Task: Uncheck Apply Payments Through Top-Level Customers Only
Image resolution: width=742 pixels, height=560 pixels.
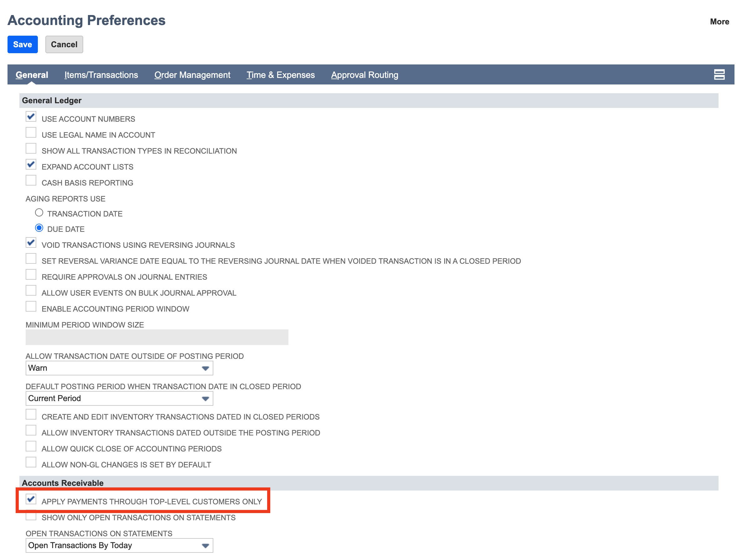Action: [x=31, y=499]
